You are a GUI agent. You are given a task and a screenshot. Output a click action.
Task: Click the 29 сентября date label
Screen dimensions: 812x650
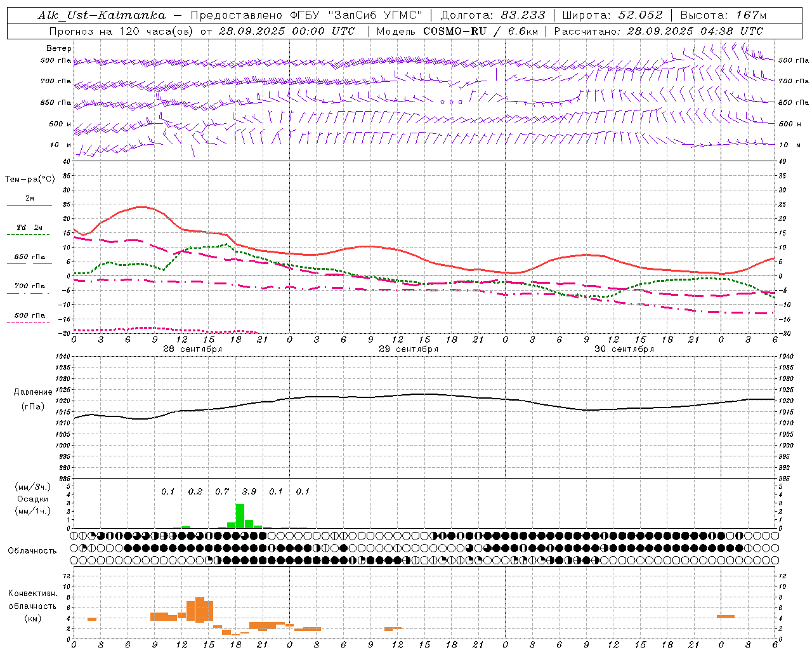tap(408, 349)
